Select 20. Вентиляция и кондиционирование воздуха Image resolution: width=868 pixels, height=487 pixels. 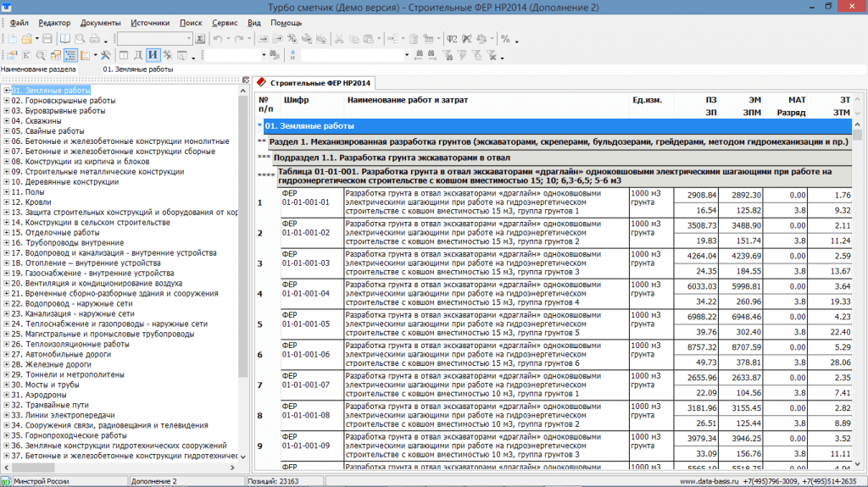(97, 284)
